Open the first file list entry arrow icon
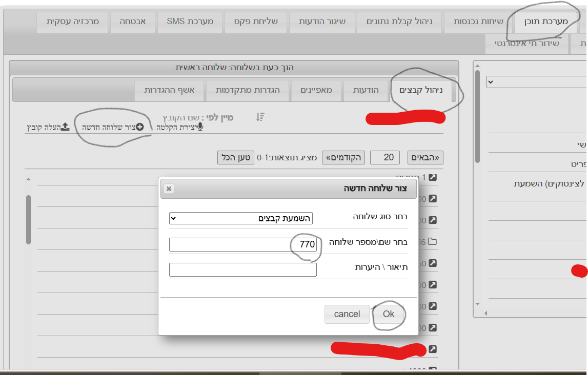This screenshot has width=588, height=375. point(432,177)
